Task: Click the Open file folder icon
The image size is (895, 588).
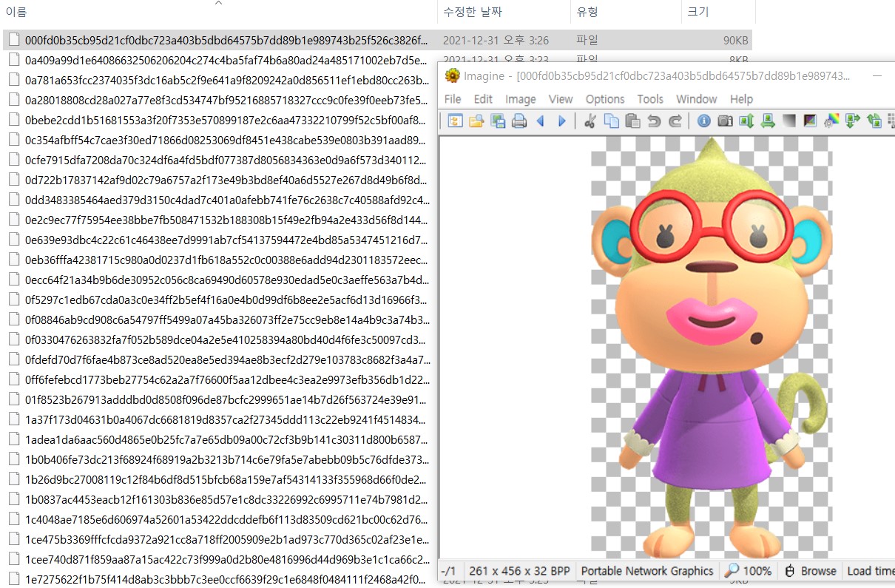Action: coord(476,121)
